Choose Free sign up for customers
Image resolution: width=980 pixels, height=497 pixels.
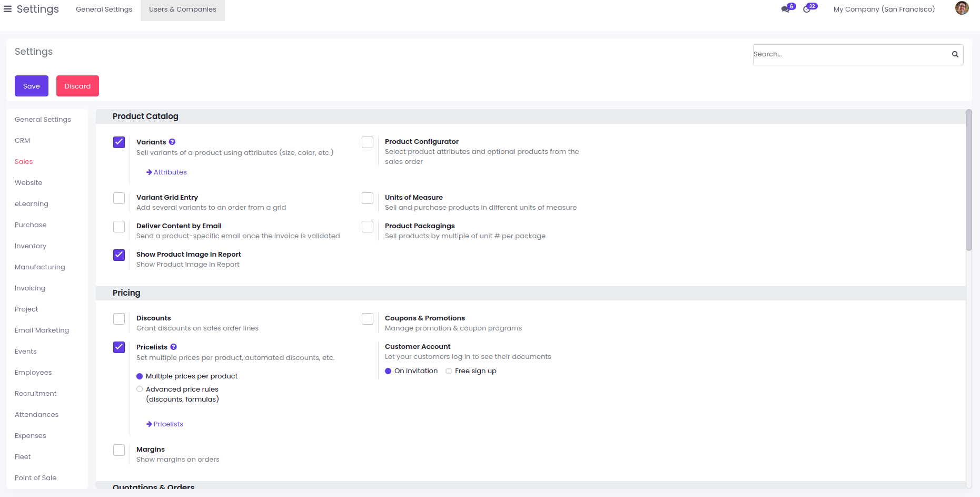point(449,371)
